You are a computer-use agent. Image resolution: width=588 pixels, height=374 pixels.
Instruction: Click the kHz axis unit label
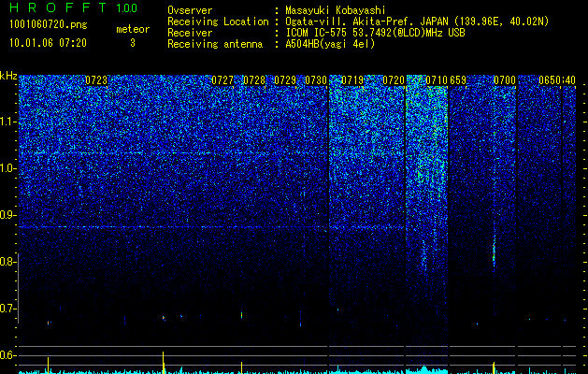[x=8, y=76]
